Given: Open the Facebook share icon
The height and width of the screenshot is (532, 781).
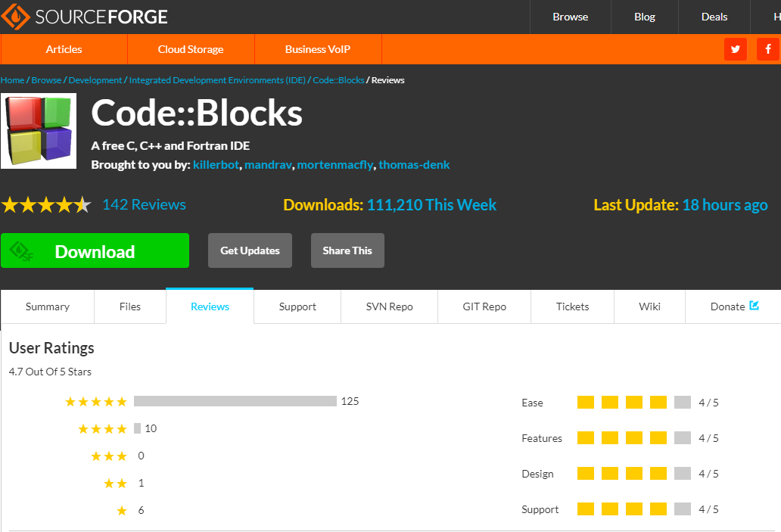Looking at the screenshot, I should (767, 49).
